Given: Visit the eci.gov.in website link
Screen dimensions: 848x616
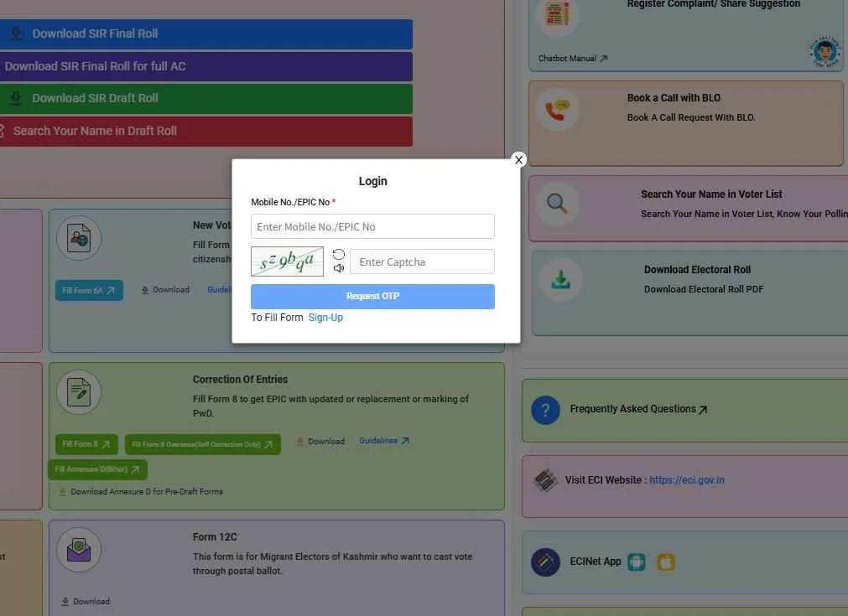Looking at the screenshot, I should tap(686, 480).
